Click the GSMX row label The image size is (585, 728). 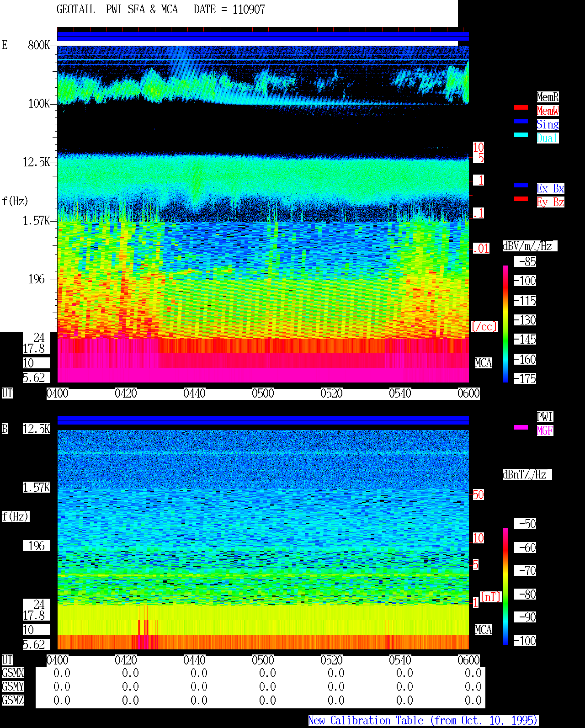(x=13, y=673)
